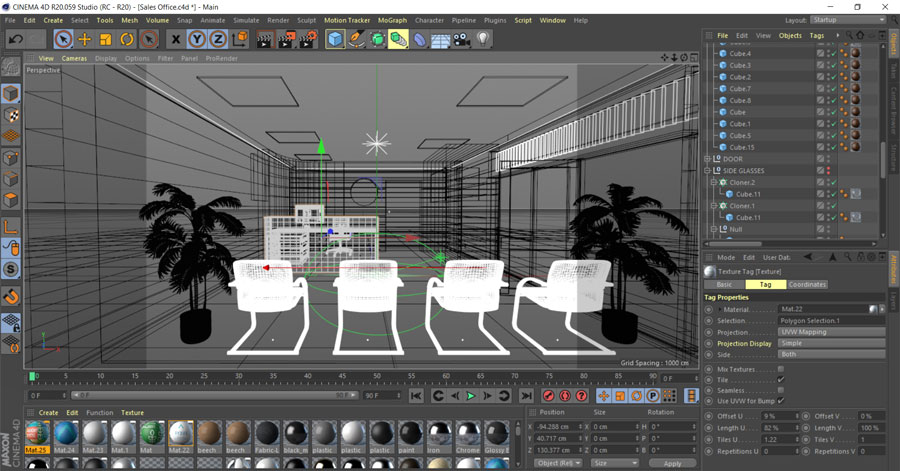Click the Camera object icon
900x471 pixels.
pyautogui.click(x=462, y=39)
